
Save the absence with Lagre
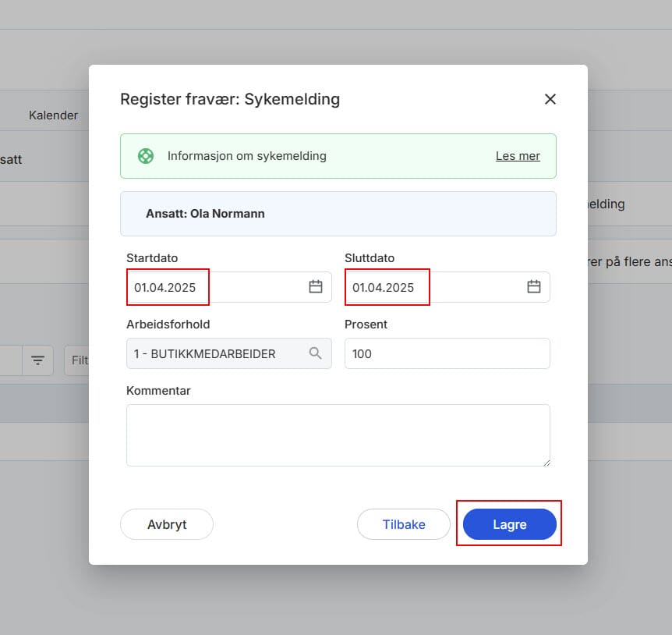509,524
